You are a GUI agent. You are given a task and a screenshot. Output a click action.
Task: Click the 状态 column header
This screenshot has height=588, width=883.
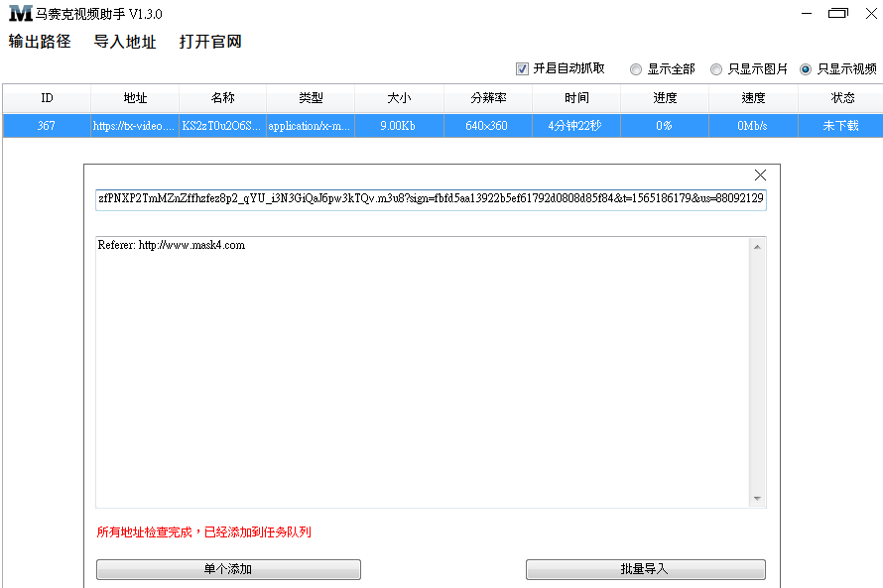842,98
